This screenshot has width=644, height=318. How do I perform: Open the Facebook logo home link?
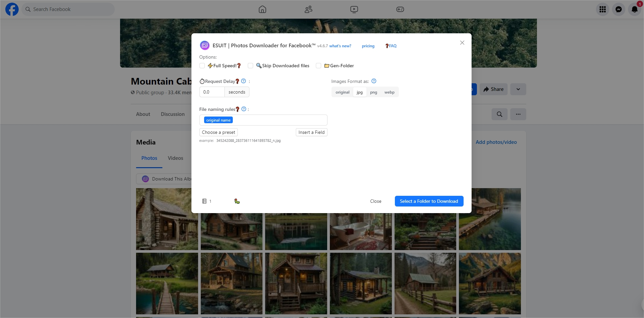12,9
